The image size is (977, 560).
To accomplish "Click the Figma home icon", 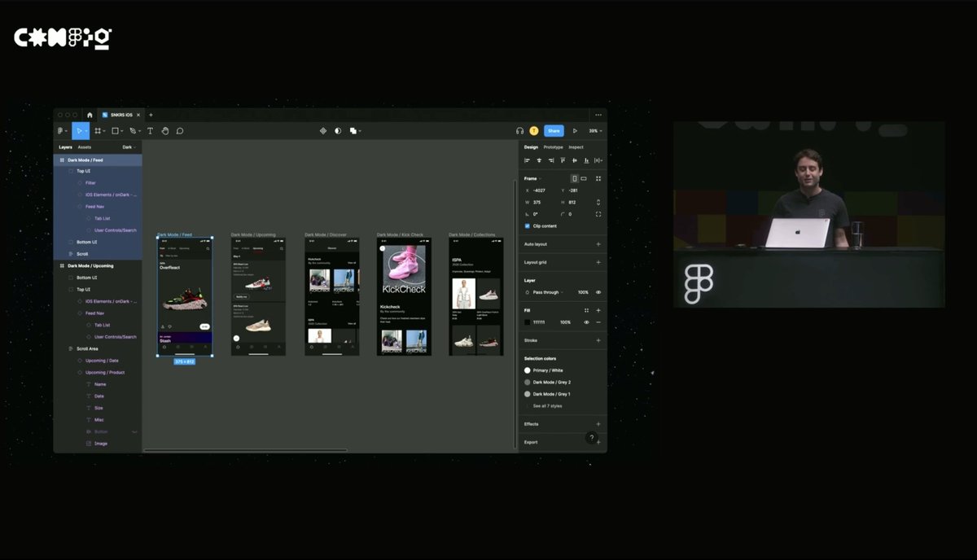I will click(90, 115).
